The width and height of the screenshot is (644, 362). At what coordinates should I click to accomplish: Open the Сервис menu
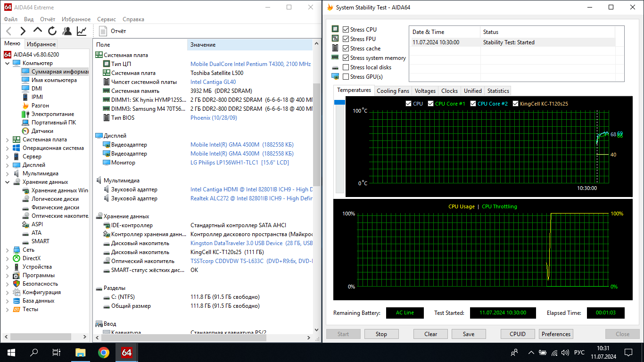tap(107, 19)
